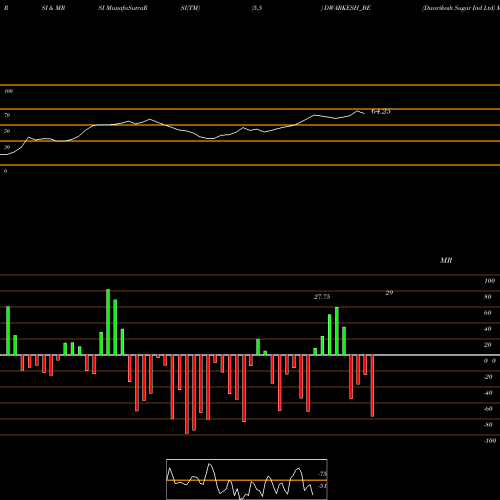
Task: Click the RSI value label 64.25
Action: 381,111
